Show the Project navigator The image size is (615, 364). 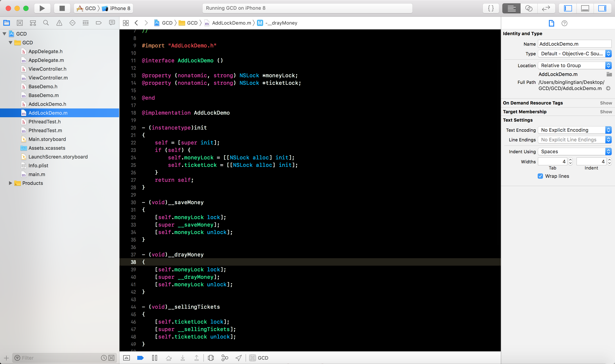pyautogui.click(x=7, y=23)
